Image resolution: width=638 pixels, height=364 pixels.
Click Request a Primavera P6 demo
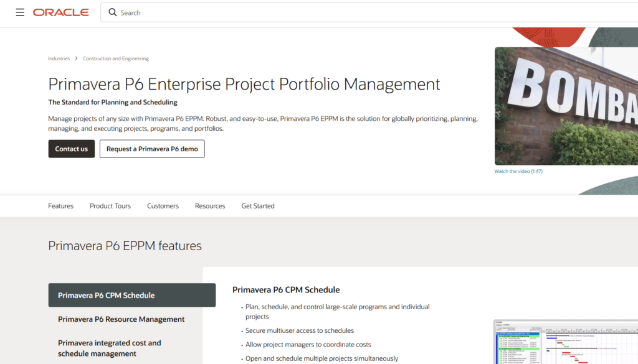coord(152,149)
